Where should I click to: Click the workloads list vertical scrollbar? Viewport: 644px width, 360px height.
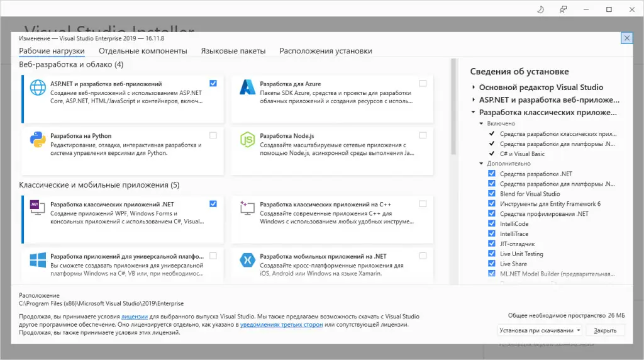click(454, 107)
